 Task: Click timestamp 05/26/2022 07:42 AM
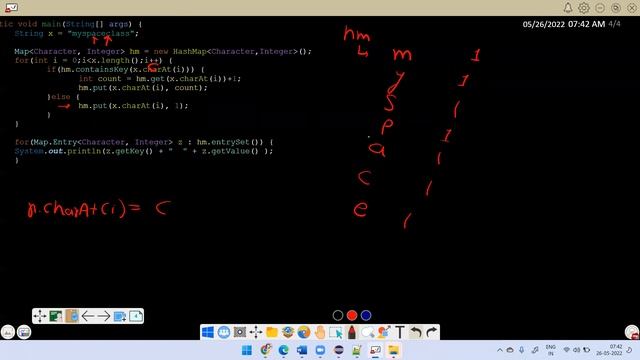[564, 24]
